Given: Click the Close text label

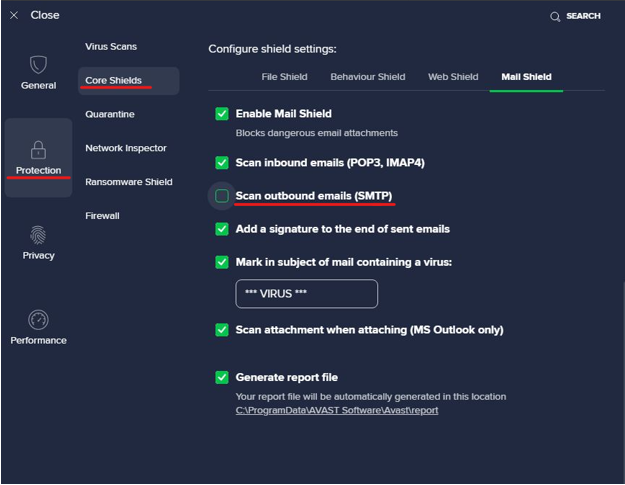Looking at the screenshot, I should [x=45, y=15].
